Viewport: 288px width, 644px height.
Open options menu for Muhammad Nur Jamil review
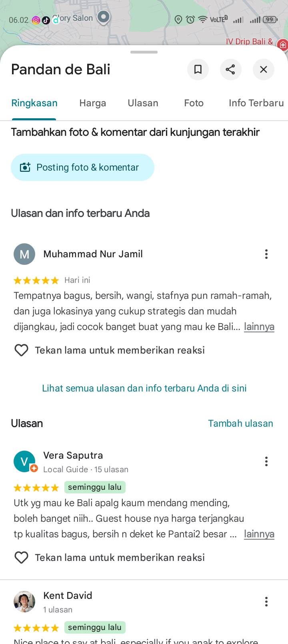point(266,254)
